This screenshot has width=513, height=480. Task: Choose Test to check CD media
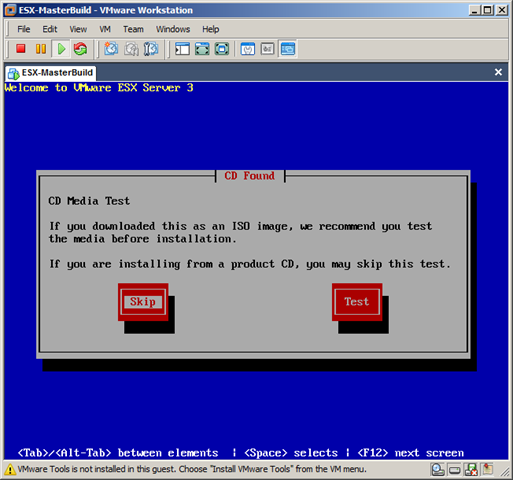[x=357, y=302]
